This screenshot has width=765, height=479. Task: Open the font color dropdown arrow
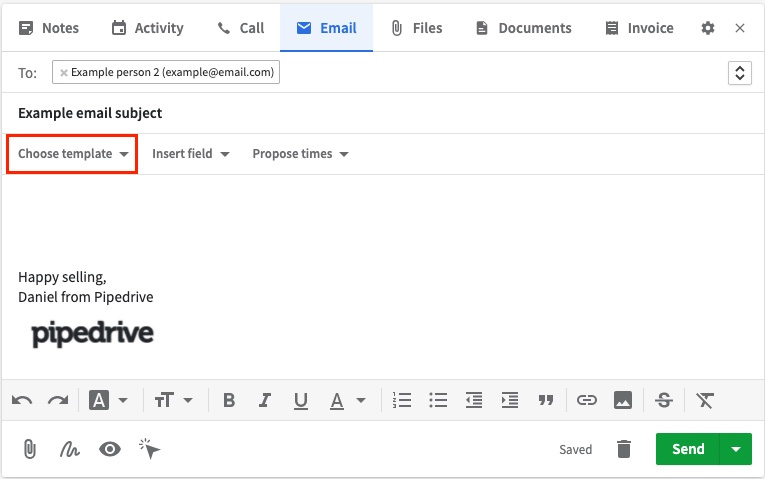click(361, 400)
